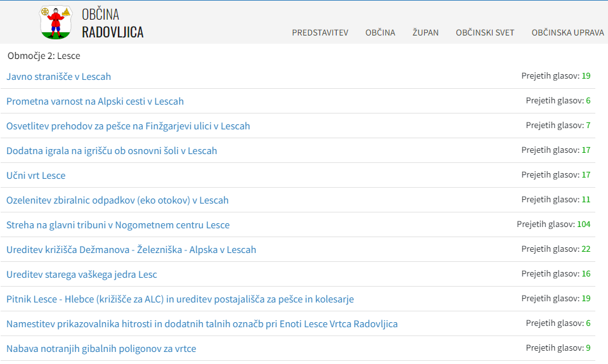Open Ureditev križišča Dežmanova link
Screen dimensions: 608x364
point(131,250)
